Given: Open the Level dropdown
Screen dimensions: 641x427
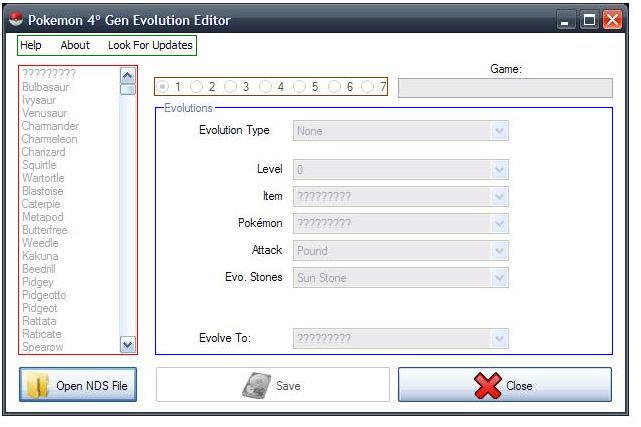Looking at the screenshot, I should pos(499,170).
